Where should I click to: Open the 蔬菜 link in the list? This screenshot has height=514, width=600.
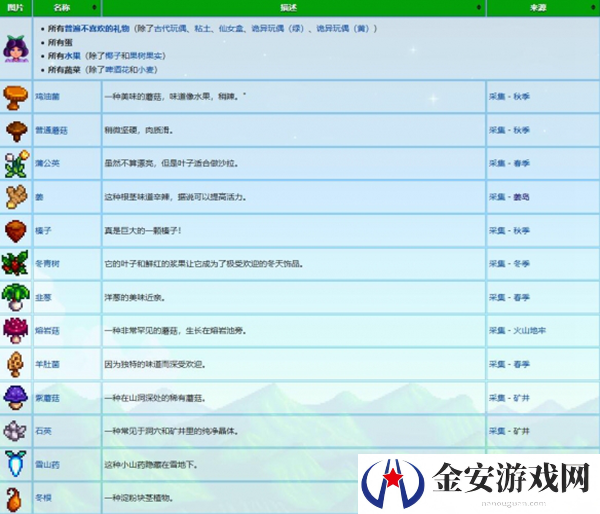click(x=72, y=70)
